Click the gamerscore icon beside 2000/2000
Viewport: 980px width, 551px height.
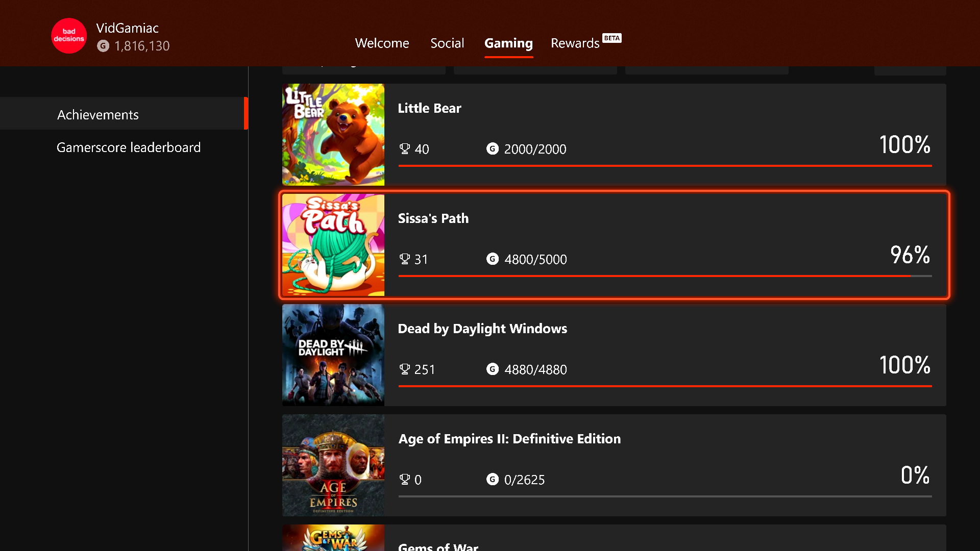(x=493, y=148)
